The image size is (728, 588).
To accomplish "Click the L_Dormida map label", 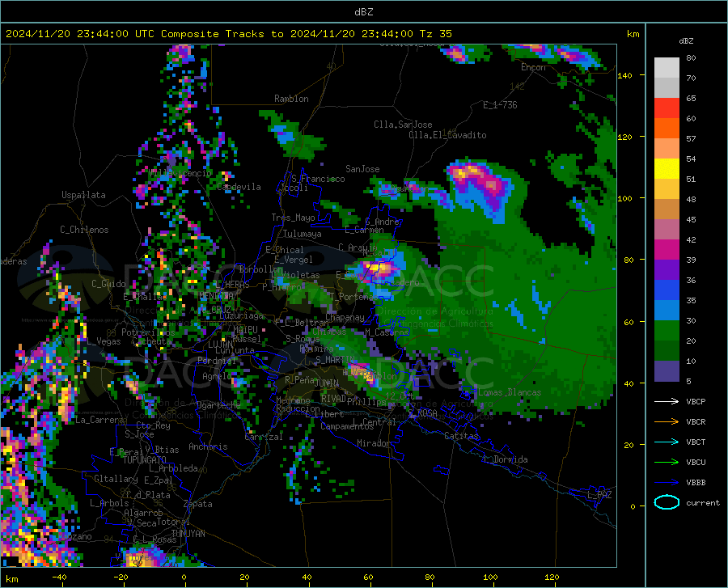I will [x=505, y=459].
